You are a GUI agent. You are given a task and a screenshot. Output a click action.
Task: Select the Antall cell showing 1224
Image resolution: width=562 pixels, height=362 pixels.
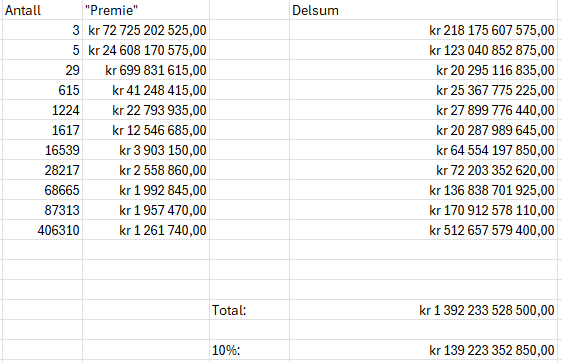[x=42, y=110]
